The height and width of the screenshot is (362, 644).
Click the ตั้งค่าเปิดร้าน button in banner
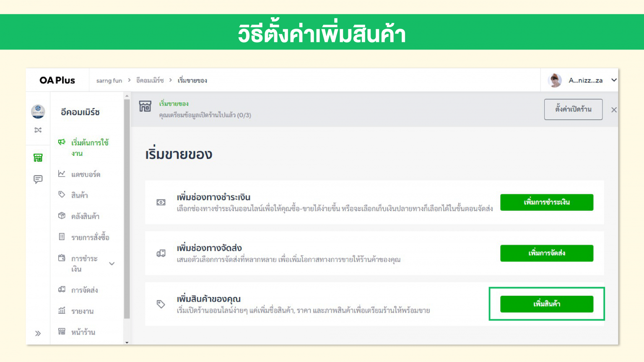tap(573, 109)
